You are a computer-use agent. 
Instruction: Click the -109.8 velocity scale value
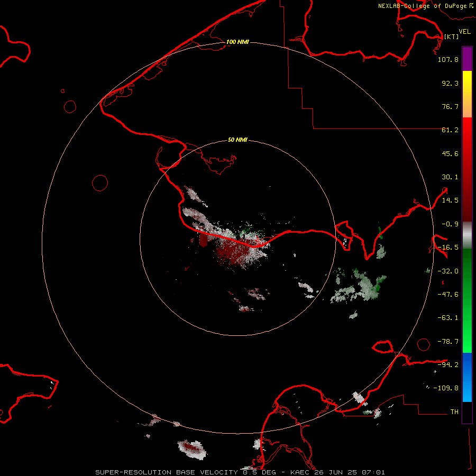tap(446, 388)
